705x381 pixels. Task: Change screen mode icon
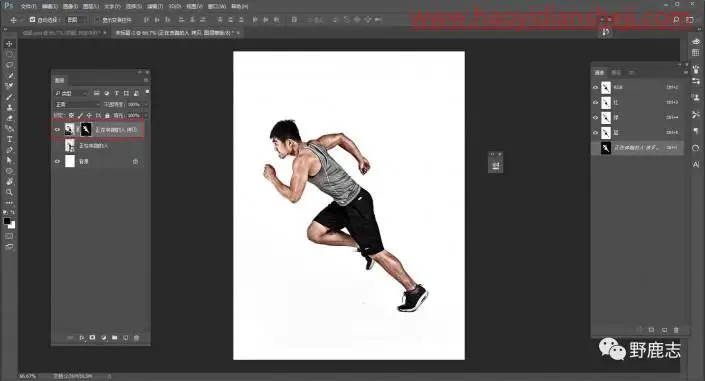[x=9, y=247]
